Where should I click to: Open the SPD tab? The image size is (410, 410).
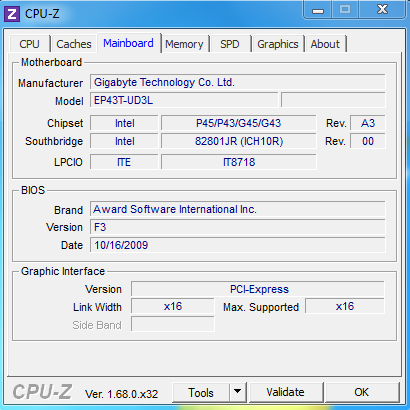pyautogui.click(x=230, y=44)
